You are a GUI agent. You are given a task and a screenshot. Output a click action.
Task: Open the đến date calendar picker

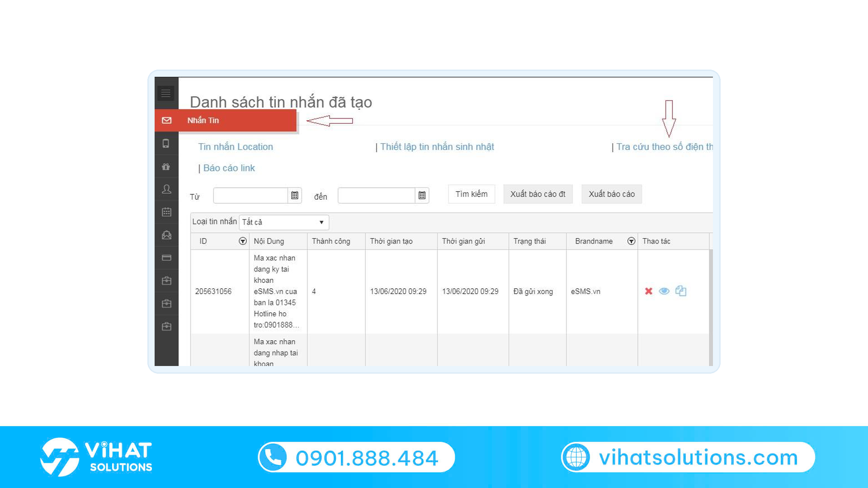click(x=422, y=195)
